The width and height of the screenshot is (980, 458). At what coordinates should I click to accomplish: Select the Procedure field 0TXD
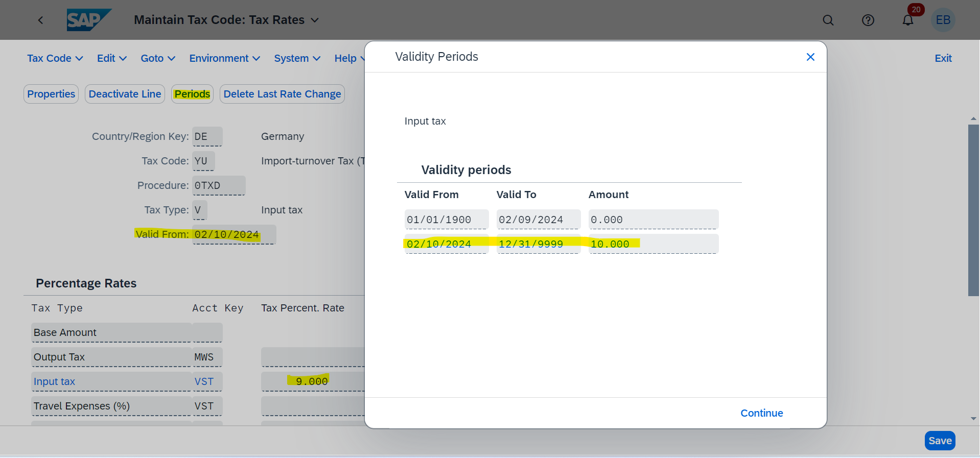[x=219, y=185]
